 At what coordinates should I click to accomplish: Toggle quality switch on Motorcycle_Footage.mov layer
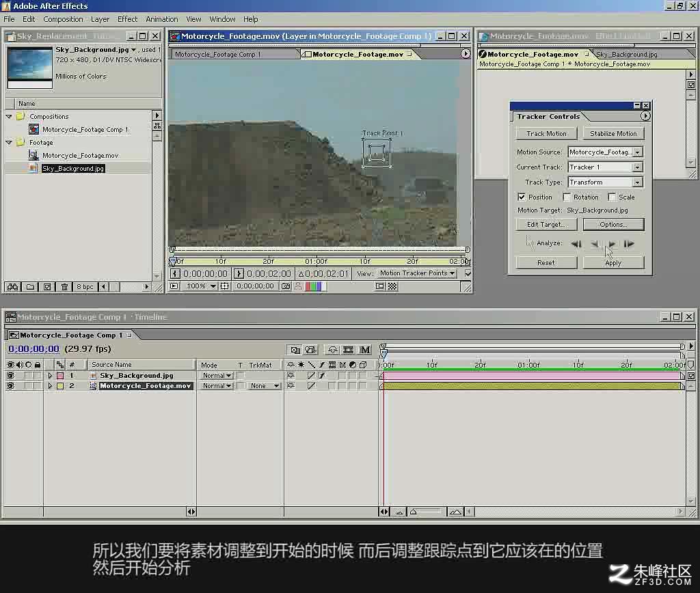tap(311, 386)
